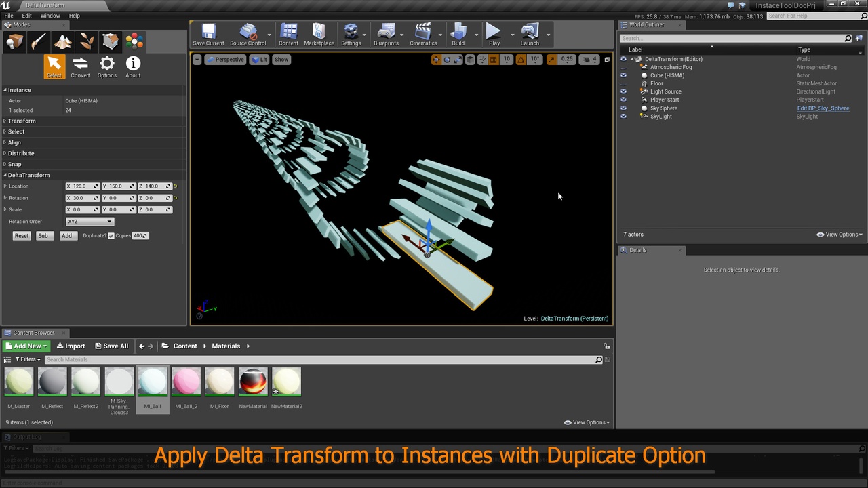Open the File menu
This screenshot has height=488, width=868.
[x=9, y=16]
